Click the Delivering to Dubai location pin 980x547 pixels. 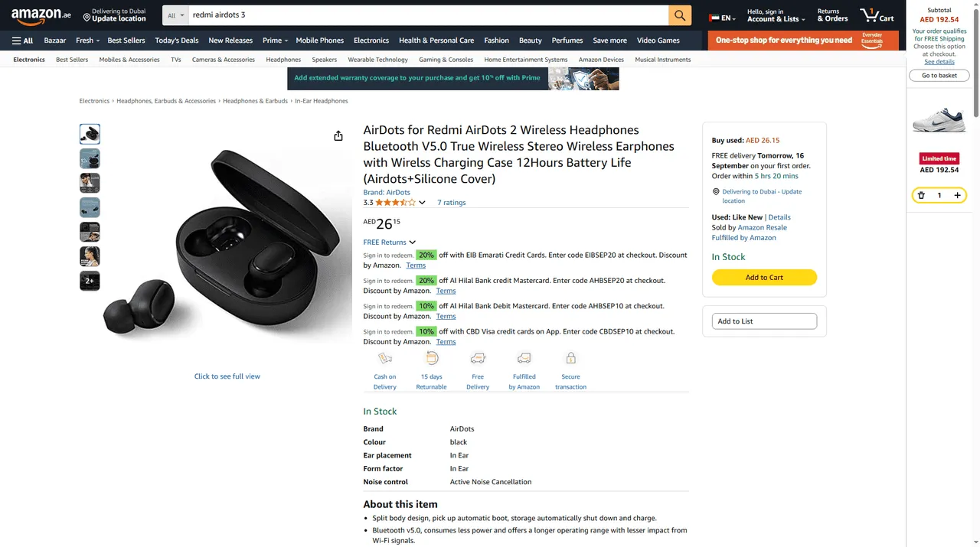coord(89,15)
